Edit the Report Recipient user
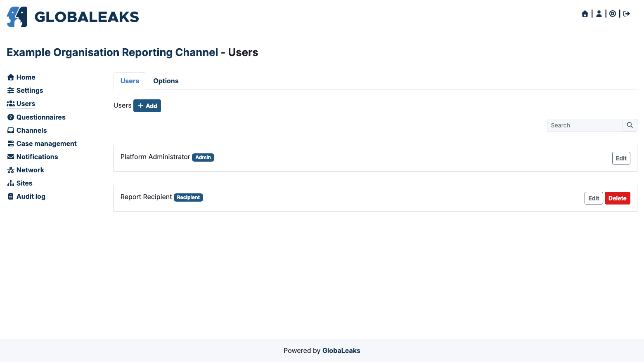 (594, 198)
